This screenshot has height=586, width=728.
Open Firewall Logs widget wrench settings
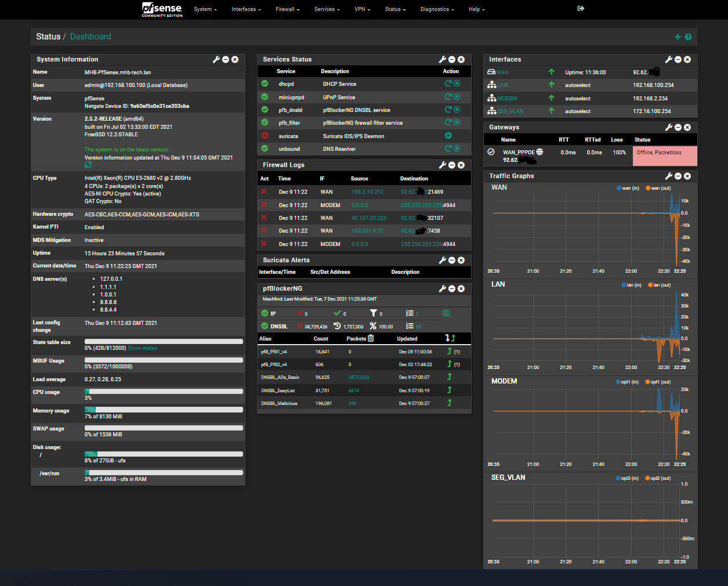443,165
